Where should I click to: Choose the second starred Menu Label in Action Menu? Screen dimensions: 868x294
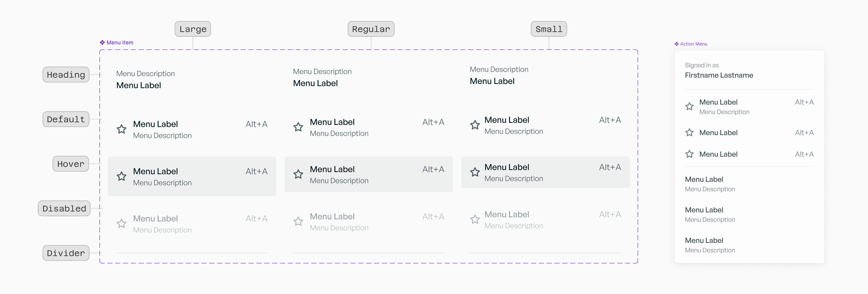tap(718, 133)
